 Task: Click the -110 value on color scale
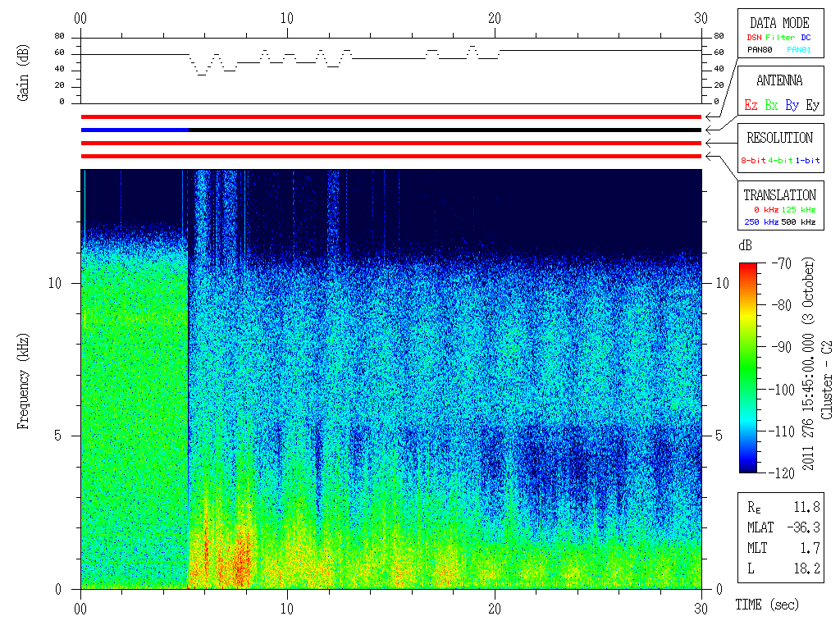coord(783,431)
